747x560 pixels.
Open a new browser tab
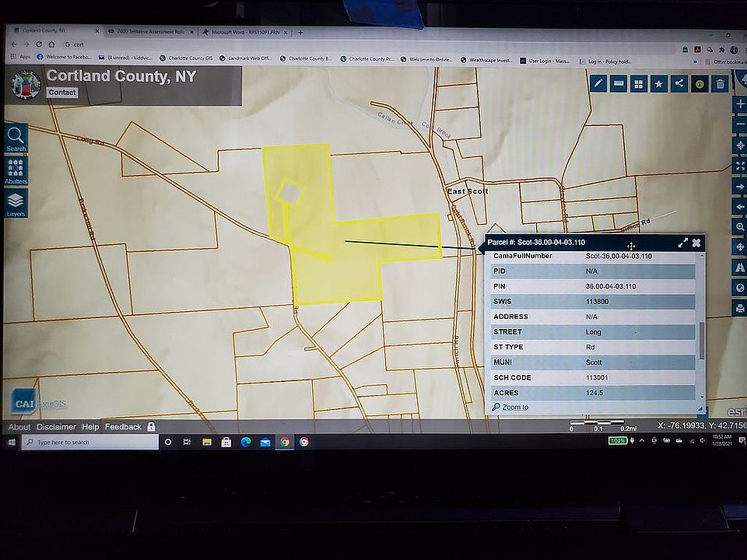pos(300,33)
